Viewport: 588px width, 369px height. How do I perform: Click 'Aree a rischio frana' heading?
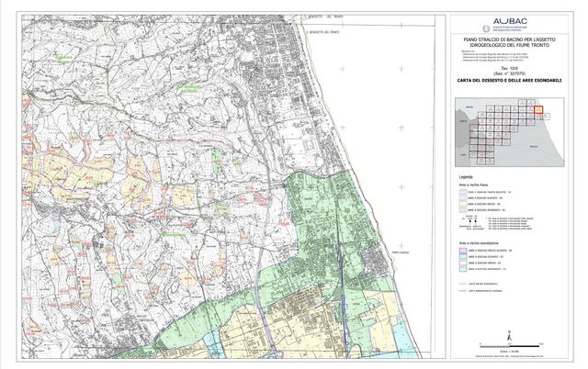tap(473, 185)
